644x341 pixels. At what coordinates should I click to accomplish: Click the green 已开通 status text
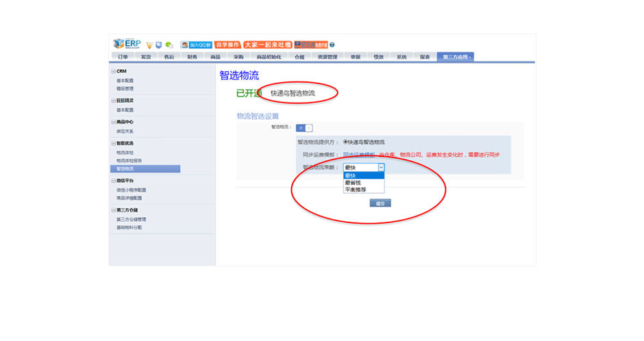(249, 93)
